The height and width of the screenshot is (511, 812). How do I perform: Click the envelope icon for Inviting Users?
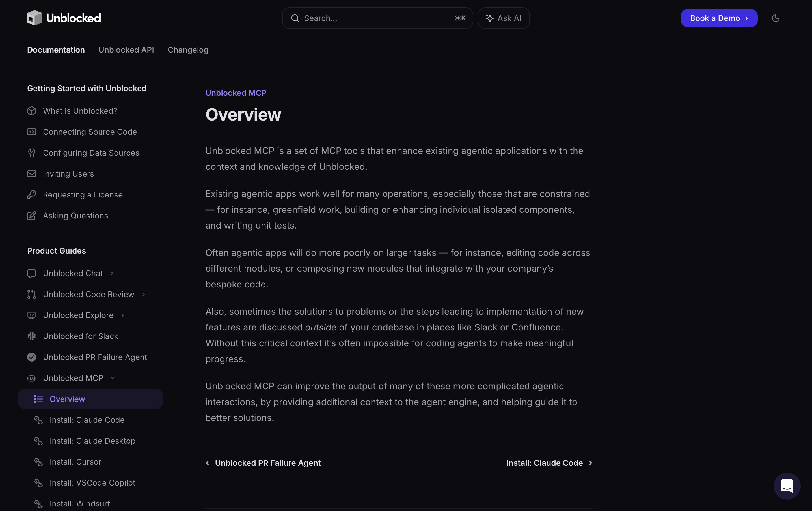click(32, 174)
